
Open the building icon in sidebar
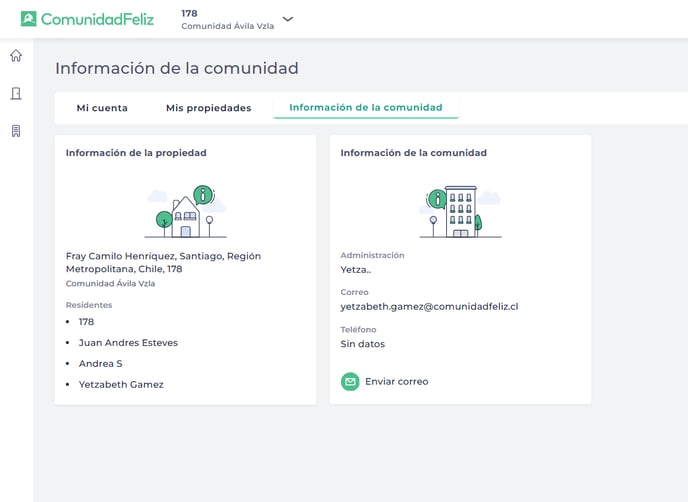point(16,131)
